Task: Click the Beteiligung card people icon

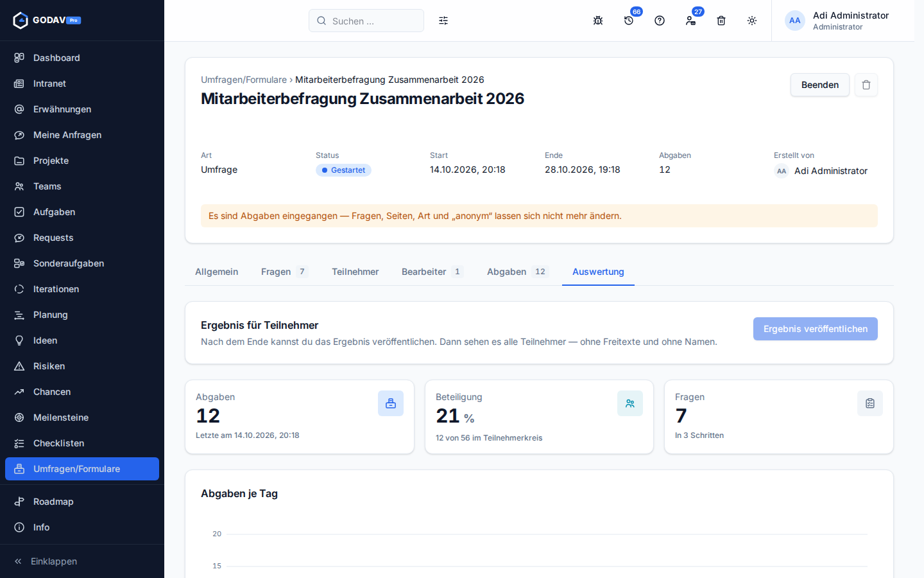Action: click(x=630, y=403)
